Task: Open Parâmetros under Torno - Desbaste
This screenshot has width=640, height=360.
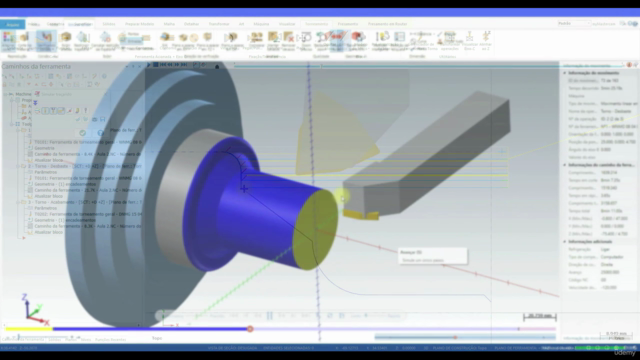Action: coord(45,172)
